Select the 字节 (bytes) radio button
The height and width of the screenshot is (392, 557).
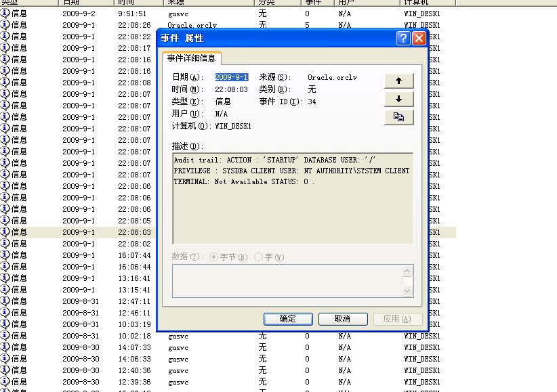coord(214,257)
